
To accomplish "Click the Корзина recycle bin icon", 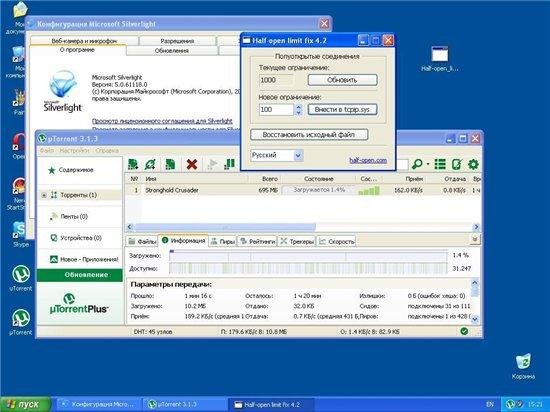I will [523, 367].
